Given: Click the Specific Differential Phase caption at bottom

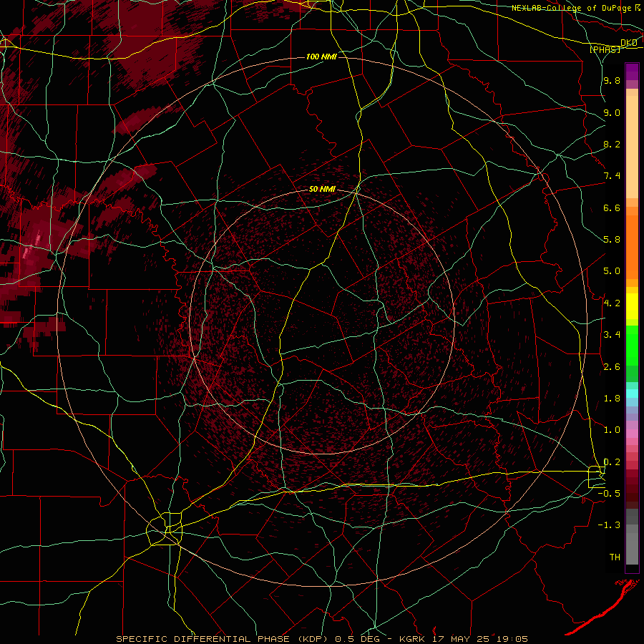Looking at the screenshot, I should 322,639.
